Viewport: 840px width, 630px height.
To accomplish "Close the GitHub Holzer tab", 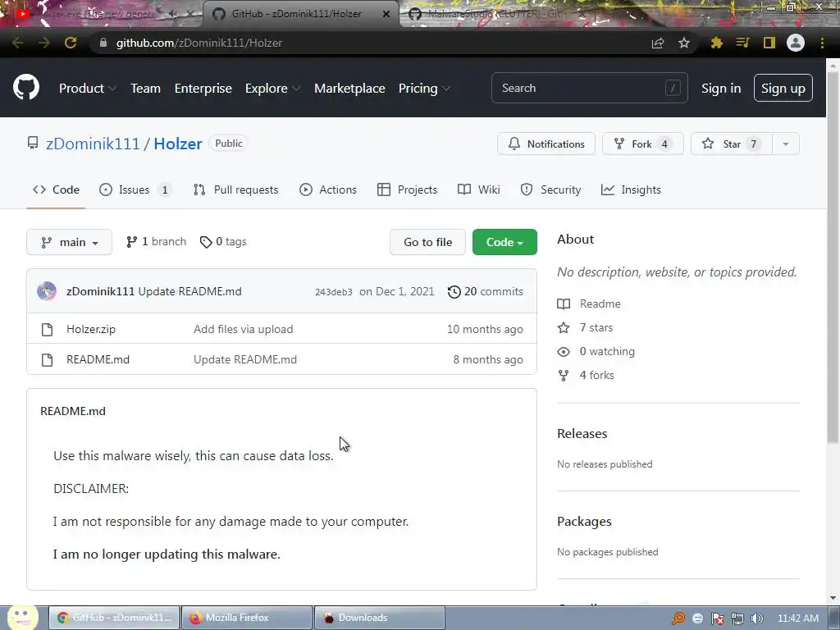I will coord(386,14).
